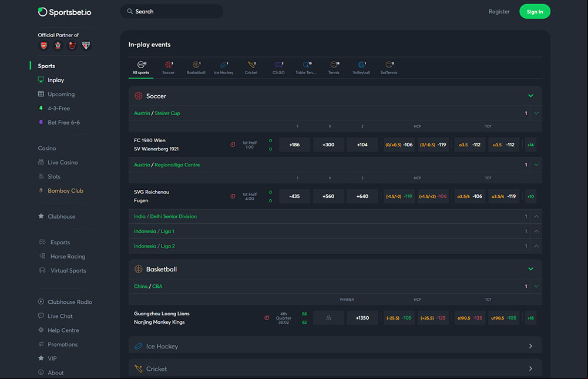588x379 pixels.
Task: Select +1350 odds for Nanjing Monkey Kings
Action: pyautogui.click(x=362, y=318)
